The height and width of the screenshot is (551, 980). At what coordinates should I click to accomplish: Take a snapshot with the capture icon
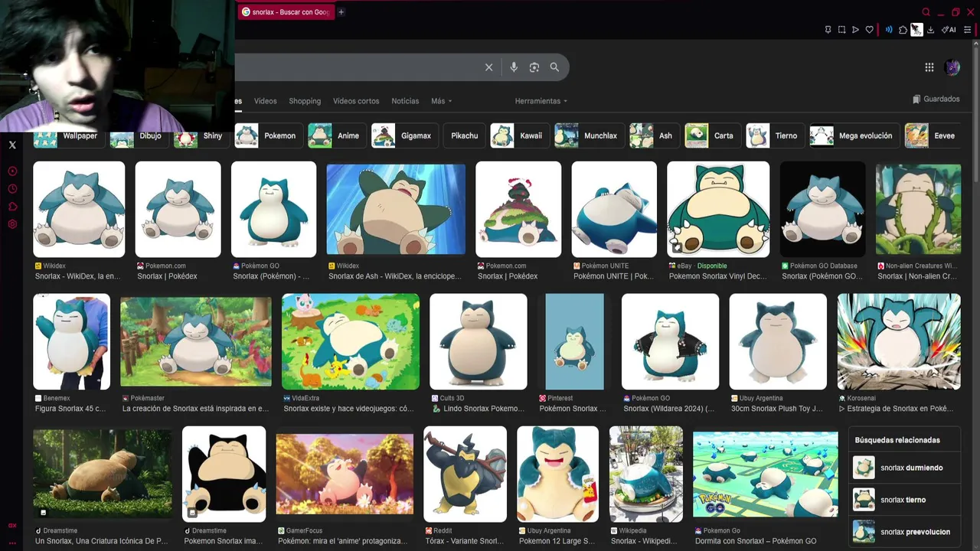coord(841,30)
